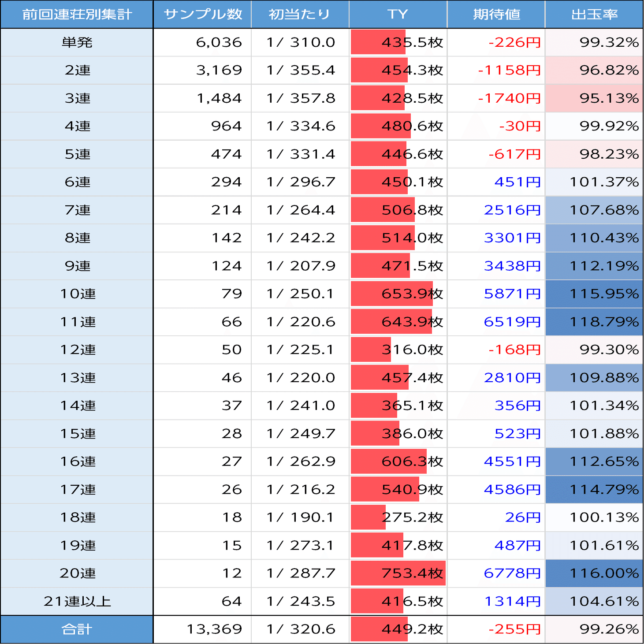Screen dimensions: 644x644
Task: Click the 451円 expected value
Action: pos(496,182)
